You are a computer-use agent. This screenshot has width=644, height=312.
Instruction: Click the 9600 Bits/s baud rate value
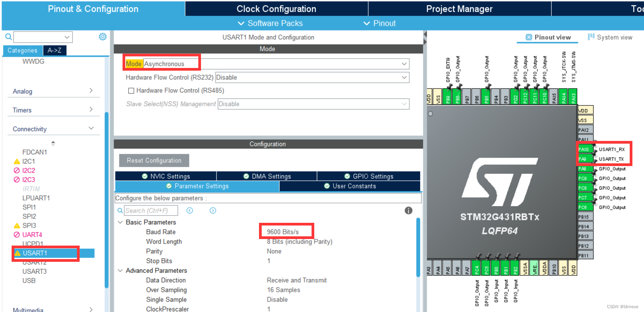click(283, 232)
